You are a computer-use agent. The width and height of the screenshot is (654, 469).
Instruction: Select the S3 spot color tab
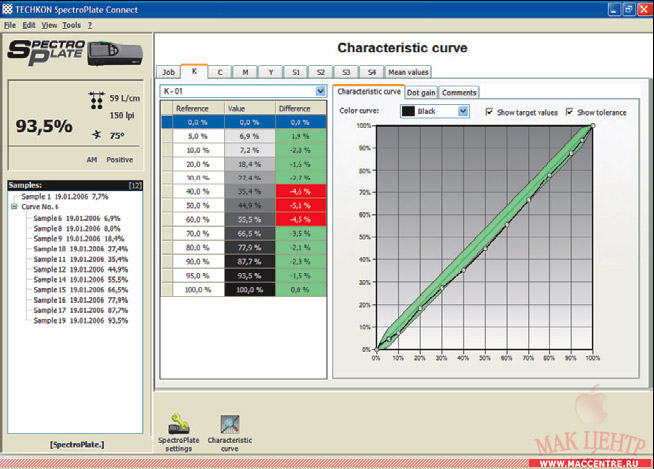point(346,72)
